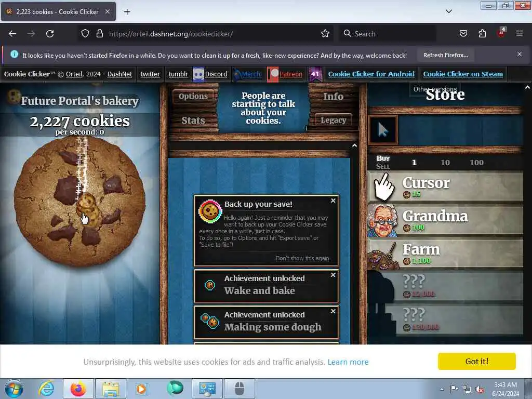
Task: Open Cookie Clicker for Android link
Action: [x=371, y=74]
